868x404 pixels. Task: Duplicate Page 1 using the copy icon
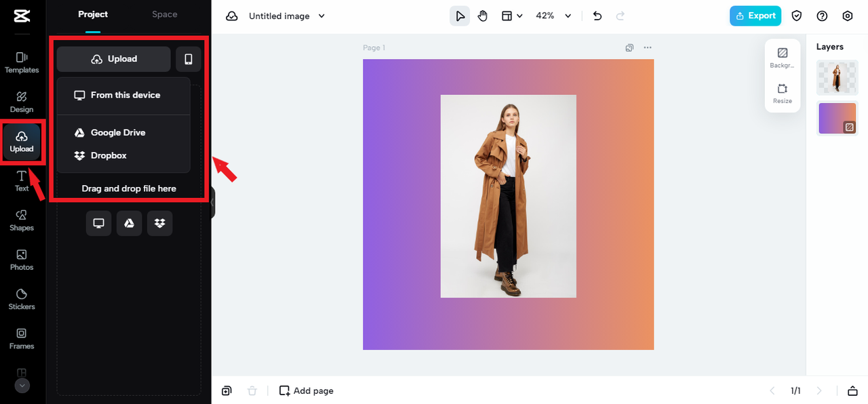click(x=629, y=47)
